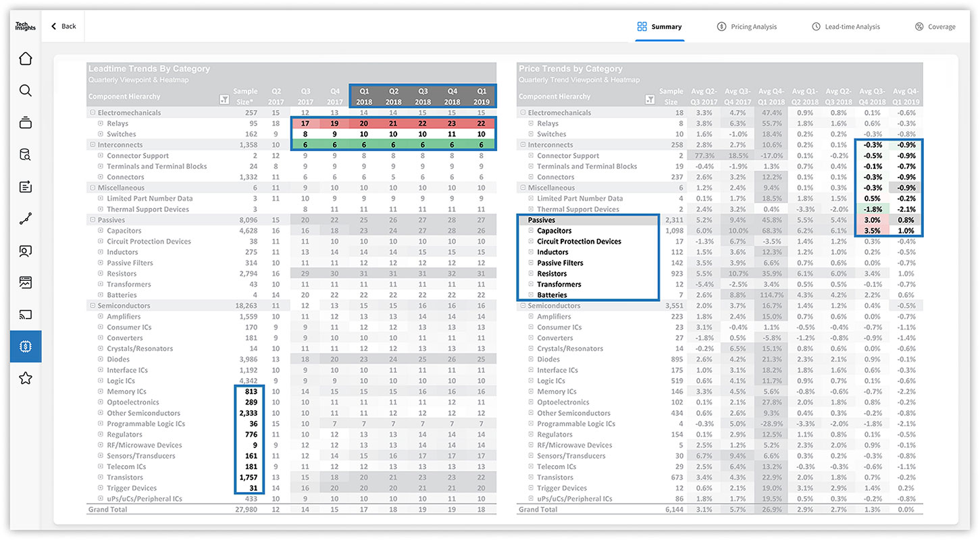The image size is (980, 540).
Task: Open the Search magnifier icon in sidebar
Action: tap(26, 90)
